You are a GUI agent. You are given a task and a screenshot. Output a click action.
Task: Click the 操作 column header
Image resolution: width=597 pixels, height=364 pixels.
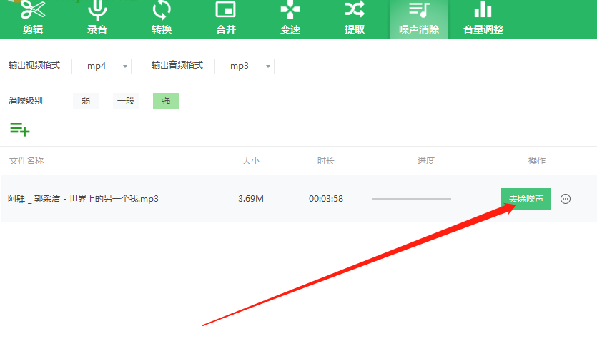(x=537, y=161)
